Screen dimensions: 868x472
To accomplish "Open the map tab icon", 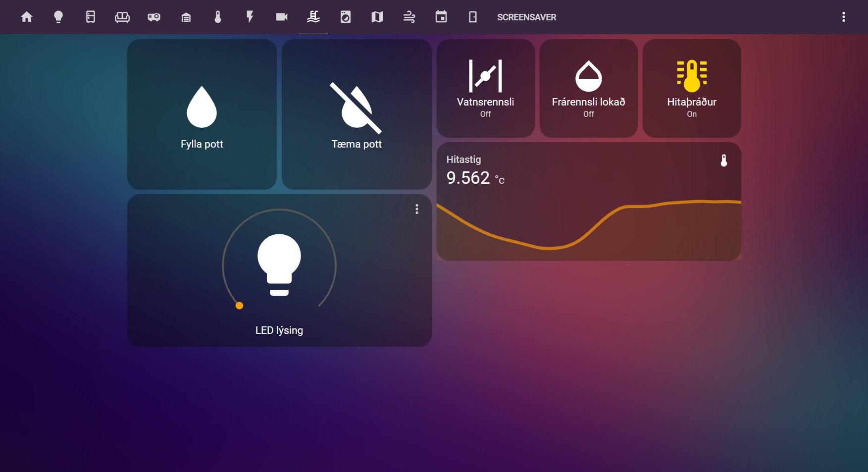I will tap(377, 17).
